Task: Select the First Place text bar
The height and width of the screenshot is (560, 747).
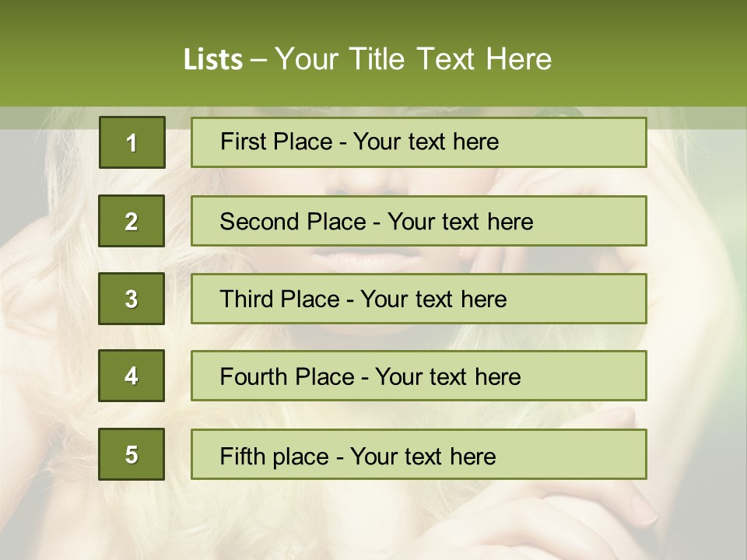Action: 419,142
